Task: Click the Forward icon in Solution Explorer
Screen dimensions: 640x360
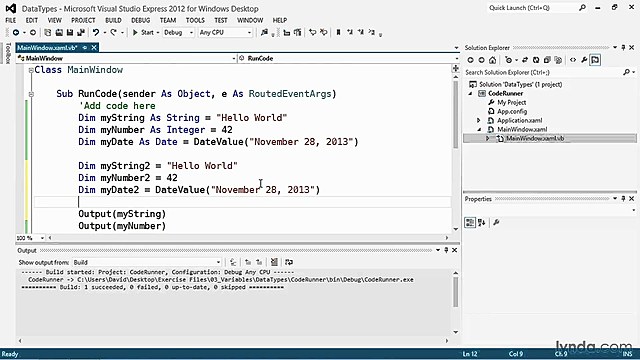Action: tap(482, 60)
